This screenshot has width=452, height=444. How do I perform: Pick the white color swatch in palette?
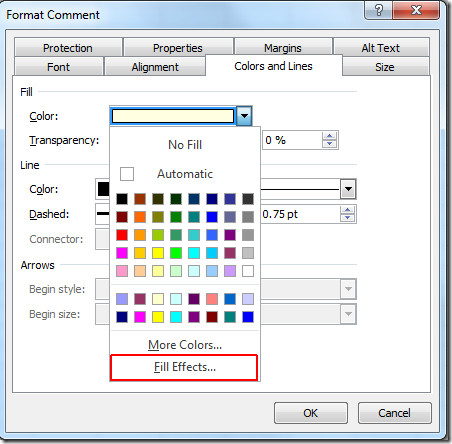248,271
